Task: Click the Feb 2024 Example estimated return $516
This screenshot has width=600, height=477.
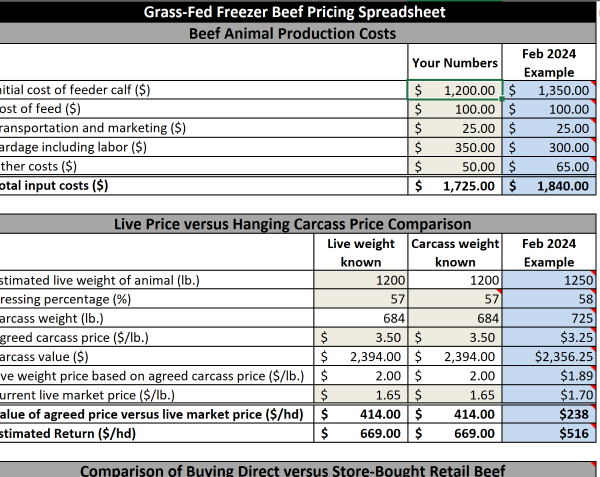Action: point(549,433)
